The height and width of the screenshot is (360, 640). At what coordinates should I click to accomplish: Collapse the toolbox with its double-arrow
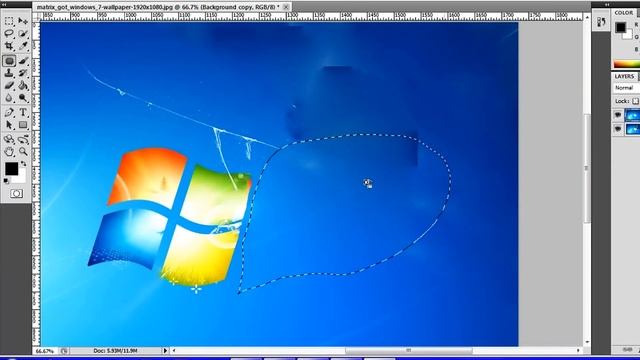pos(4,4)
